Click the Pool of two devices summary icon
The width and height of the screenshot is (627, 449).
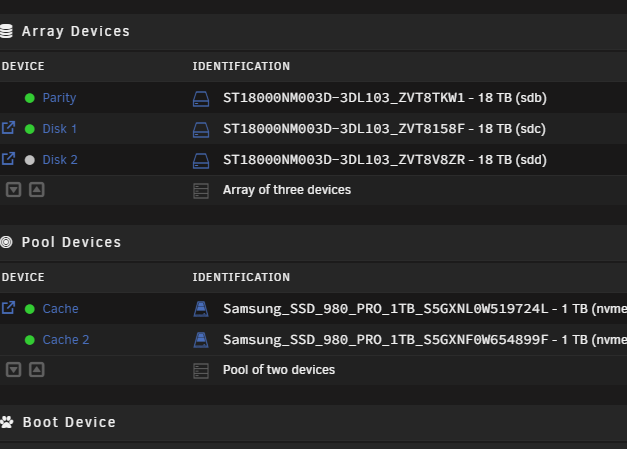click(x=201, y=371)
